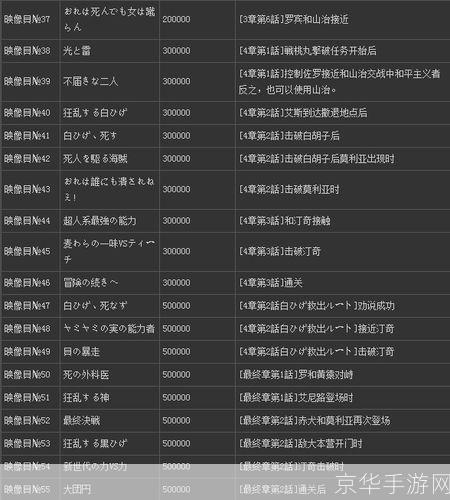The width and height of the screenshot is (450, 500).
Task: Click condition [3章第6話]罗宾和山治接近
Action: (x=294, y=19)
